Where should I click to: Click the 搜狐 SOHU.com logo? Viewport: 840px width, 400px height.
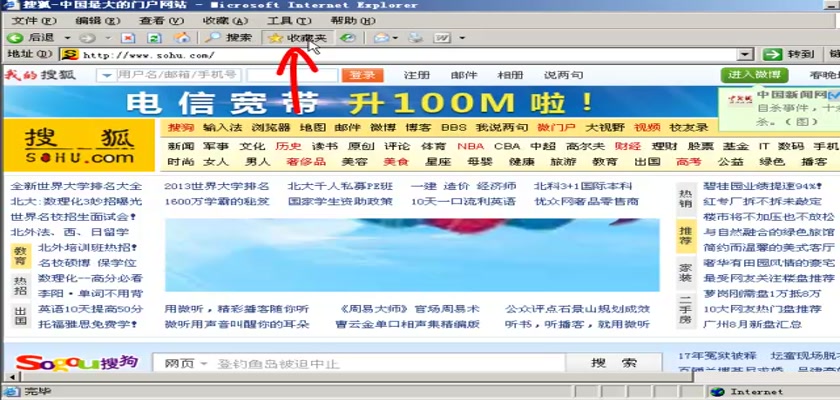(79, 146)
